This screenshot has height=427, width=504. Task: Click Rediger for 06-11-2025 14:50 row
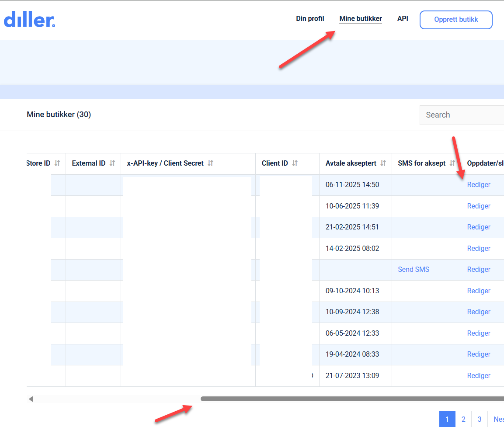point(479,184)
